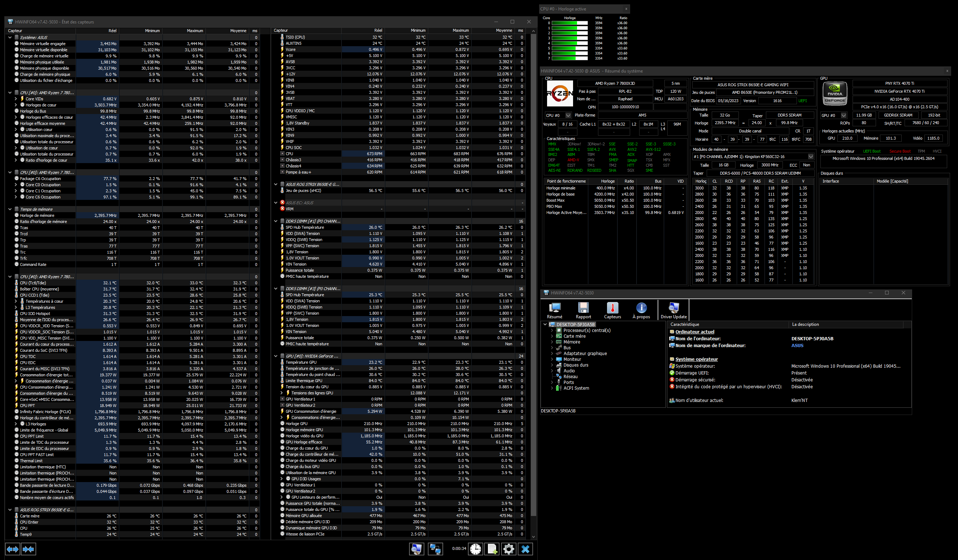Collapse the Temps de mémoire sensor group

click(10, 209)
